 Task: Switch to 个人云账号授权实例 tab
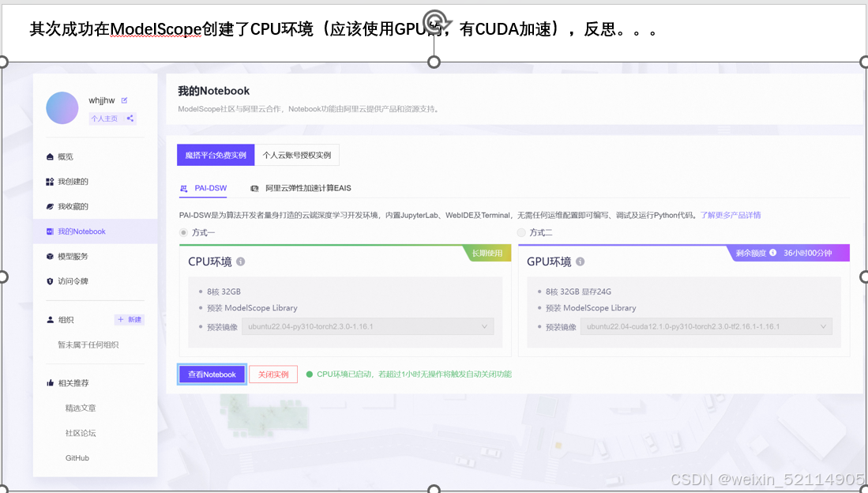[297, 155]
